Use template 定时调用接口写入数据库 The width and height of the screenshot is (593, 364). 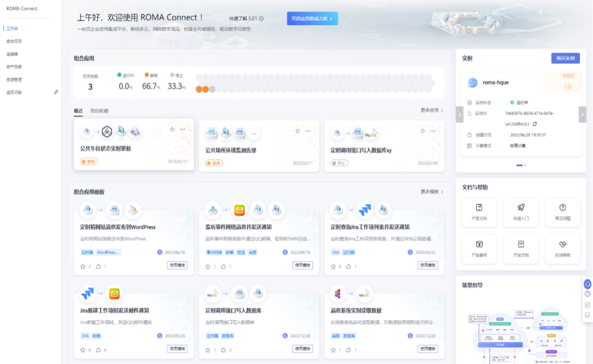tap(303, 349)
